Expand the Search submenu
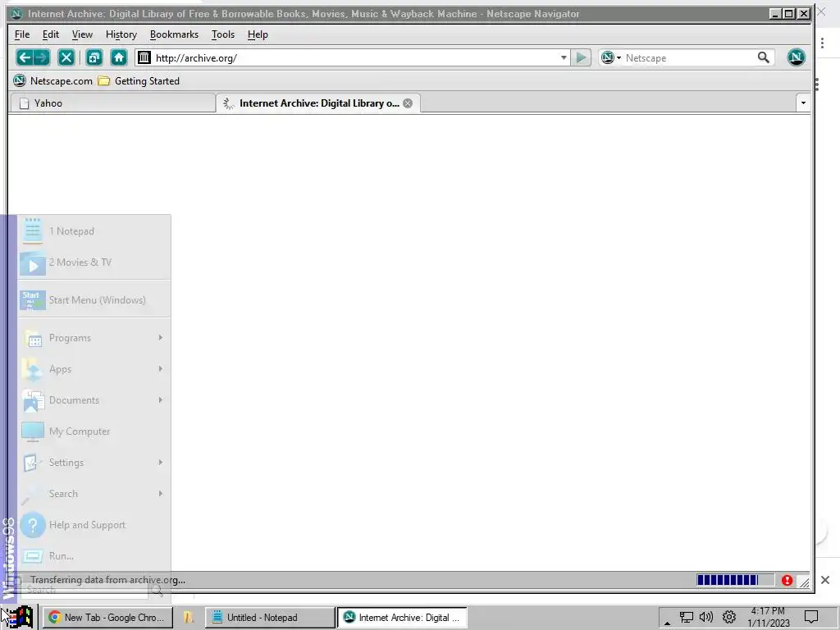Image resolution: width=840 pixels, height=630 pixels. coord(94,493)
